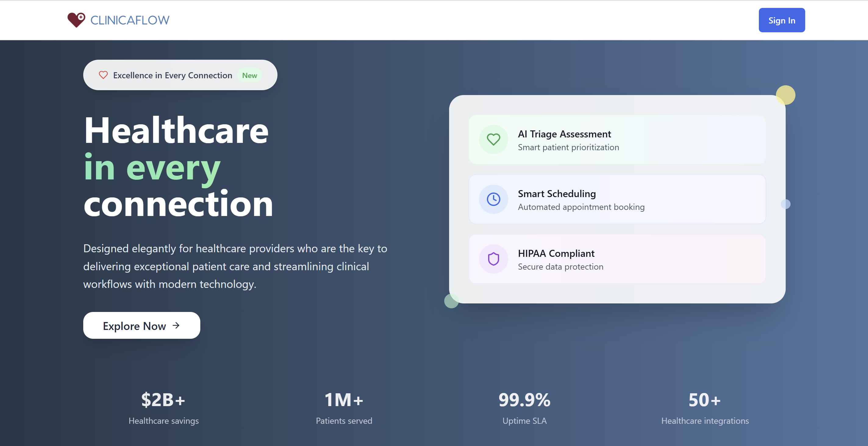This screenshot has width=868, height=446.
Task: Click the HIPAA Compliant feature card
Action: click(617, 259)
